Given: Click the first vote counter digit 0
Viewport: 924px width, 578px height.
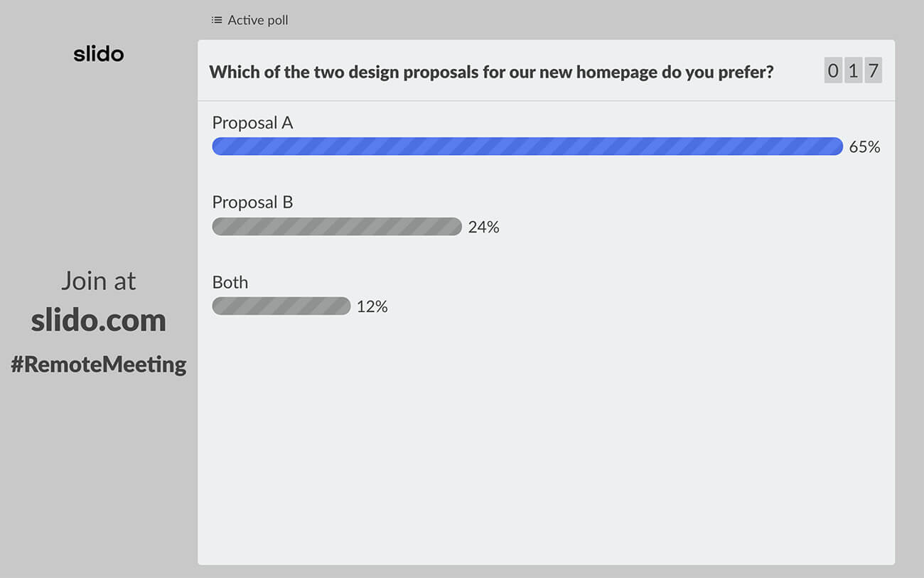Looking at the screenshot, I should click(833, 71).
